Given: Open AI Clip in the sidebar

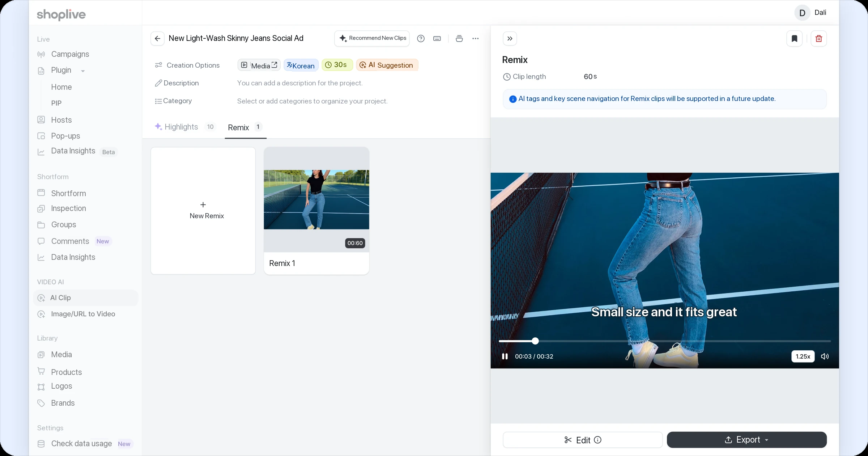Looking at the screenshot, I should (x=85, y=298).
